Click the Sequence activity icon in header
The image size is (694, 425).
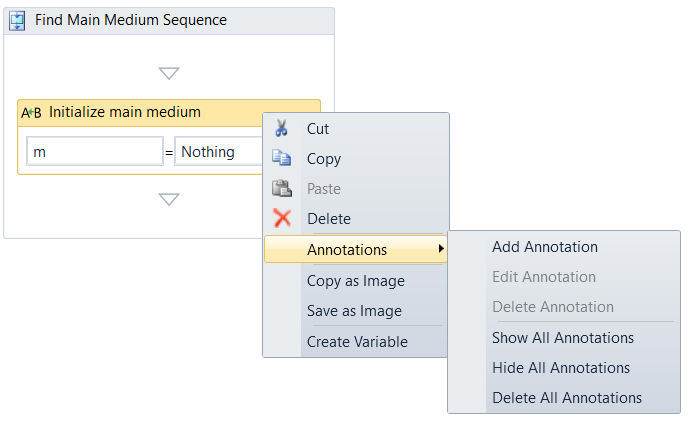tap(18, 20)
